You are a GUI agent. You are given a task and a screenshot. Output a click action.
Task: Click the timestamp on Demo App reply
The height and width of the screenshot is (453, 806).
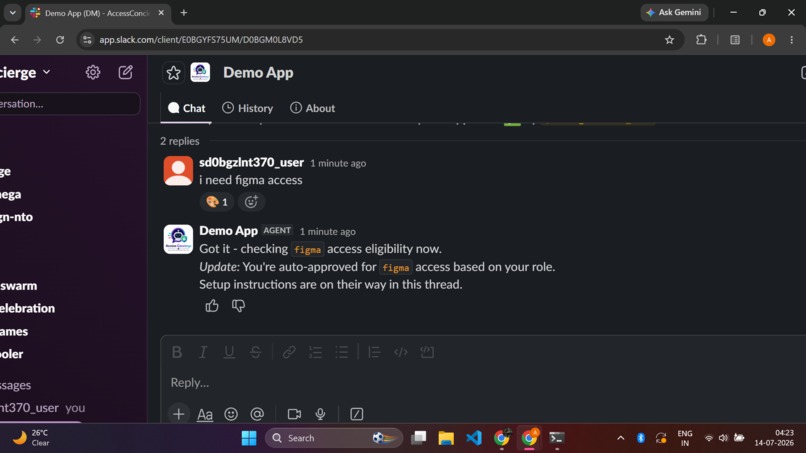[327, 231]
